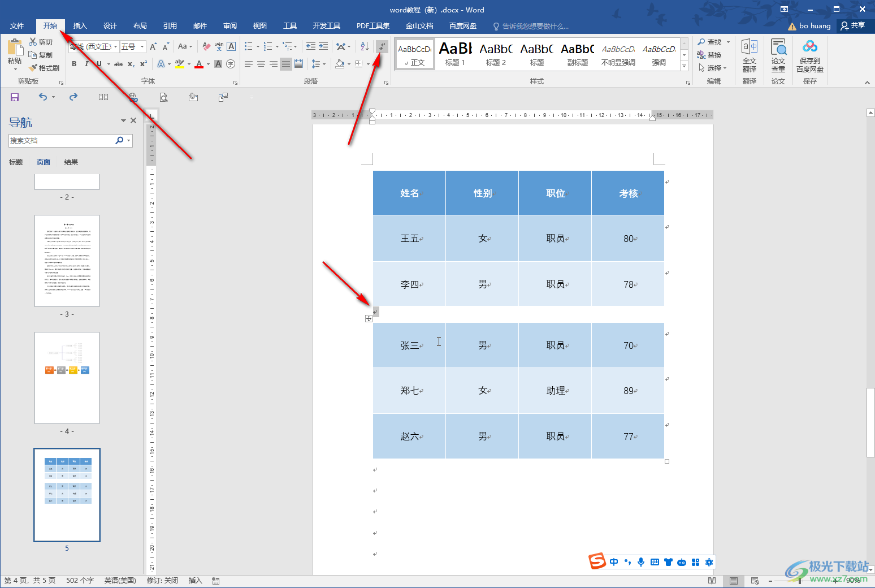The height and width of the screenshot is (588, 875).
Task: Click the table move handle
Action: (x=369, y=319)
